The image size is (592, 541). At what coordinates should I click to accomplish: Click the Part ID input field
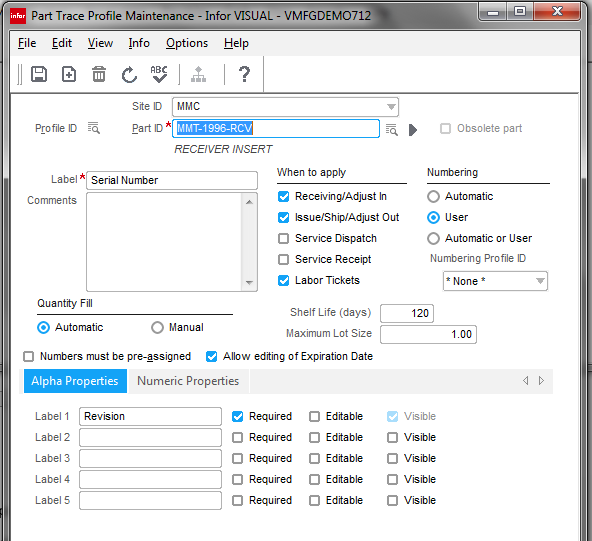tap(276, 128)
